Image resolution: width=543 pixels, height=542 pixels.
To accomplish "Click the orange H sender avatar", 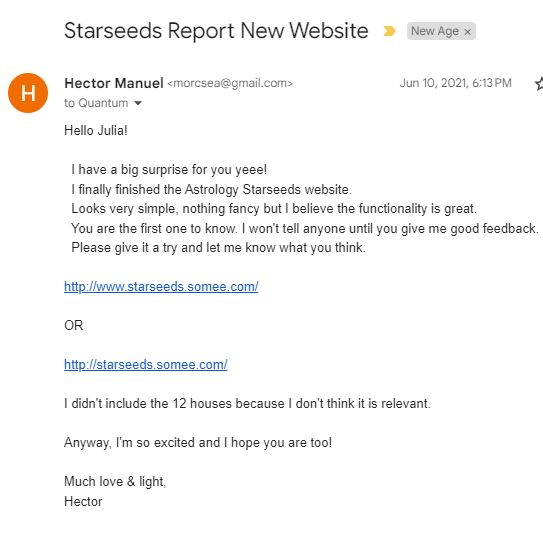I will coord(28,93).
